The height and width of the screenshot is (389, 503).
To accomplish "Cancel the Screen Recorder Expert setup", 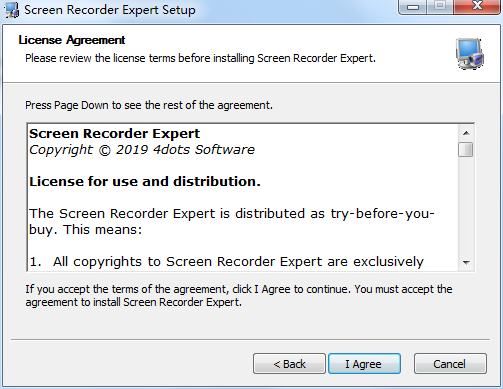I will (x=450, y=364).
